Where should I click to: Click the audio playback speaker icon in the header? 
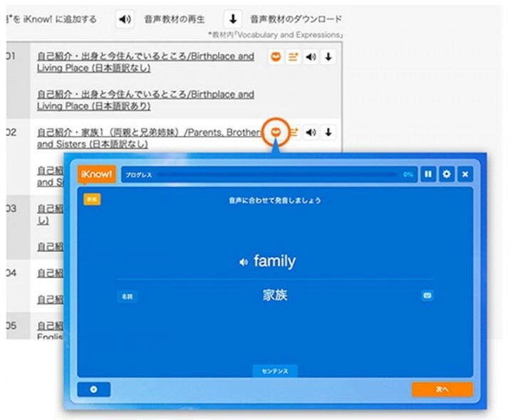pos(125,19)
